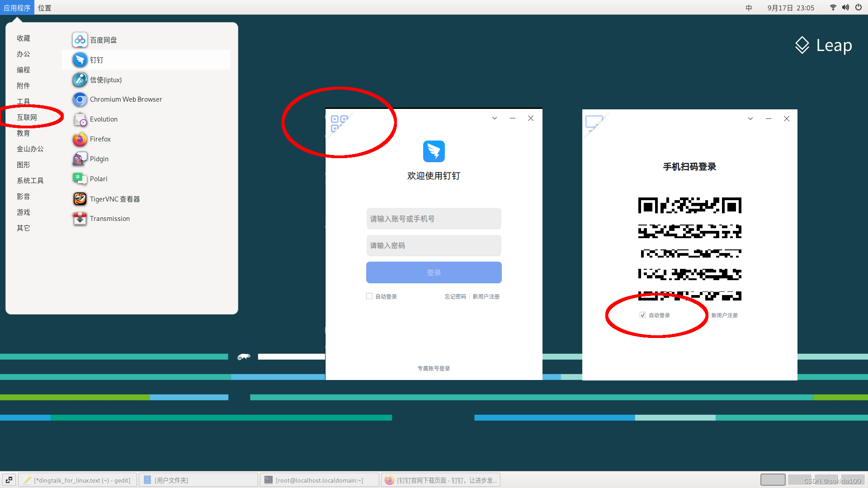Close the QR login window
The width and height of the screenshot is (868, 488).
(787, 119)
